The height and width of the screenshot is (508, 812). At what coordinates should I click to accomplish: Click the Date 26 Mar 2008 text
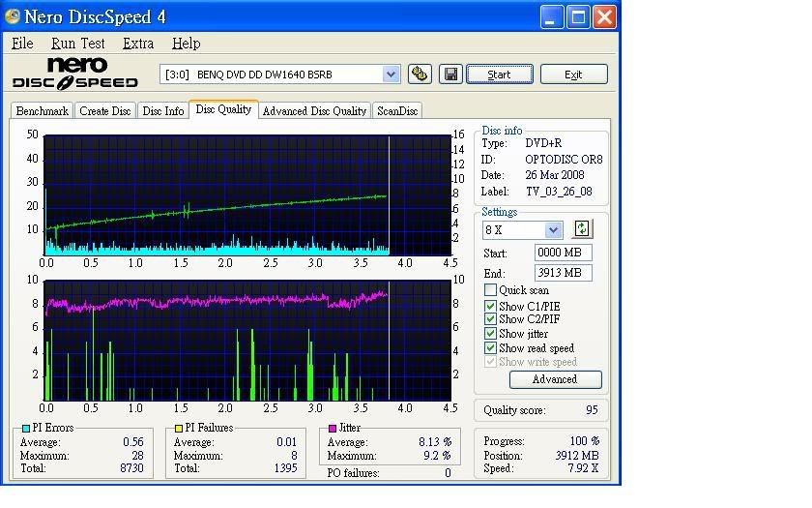(555, 175)
